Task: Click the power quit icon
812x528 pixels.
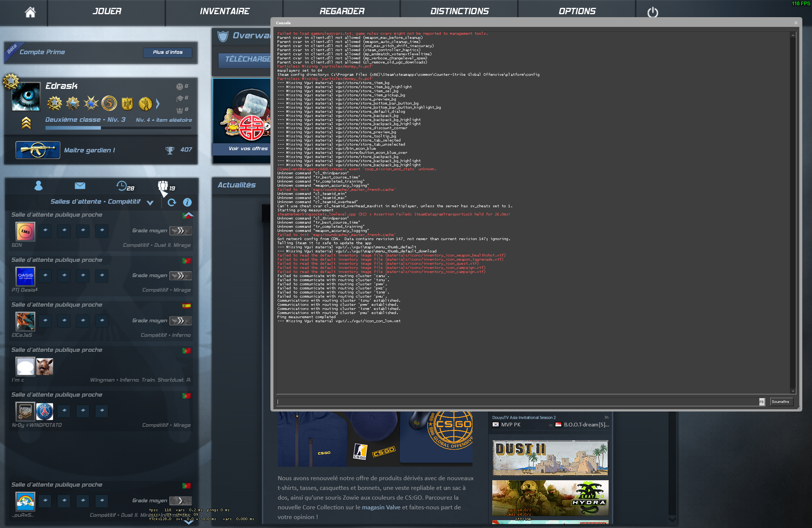Action: click(653, 12)
